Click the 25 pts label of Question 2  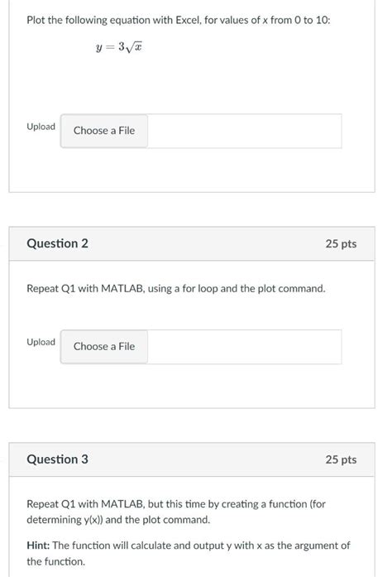coord(341,243)
